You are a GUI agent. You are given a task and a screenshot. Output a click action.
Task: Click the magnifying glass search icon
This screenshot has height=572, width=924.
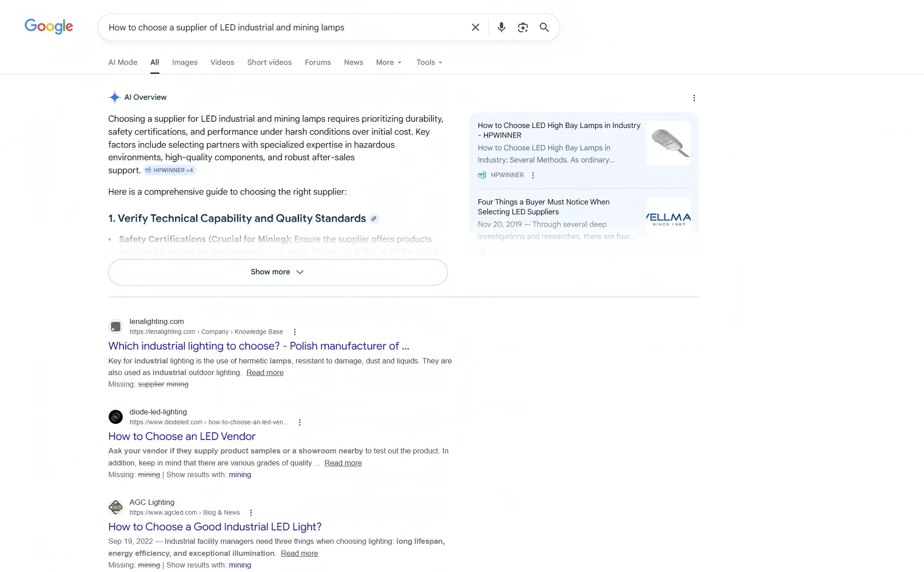click(x=544, y=27)
